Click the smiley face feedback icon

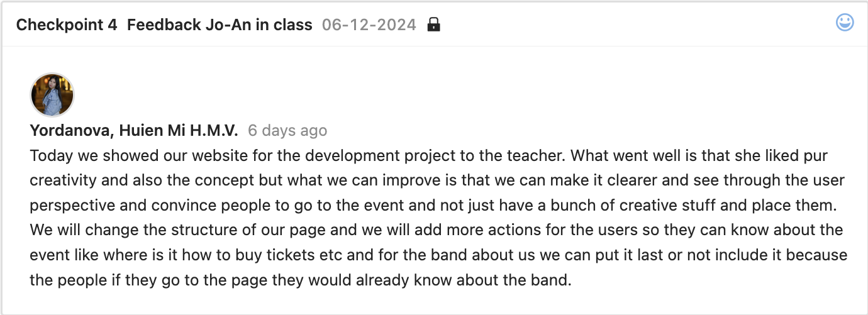coord(845,23)
